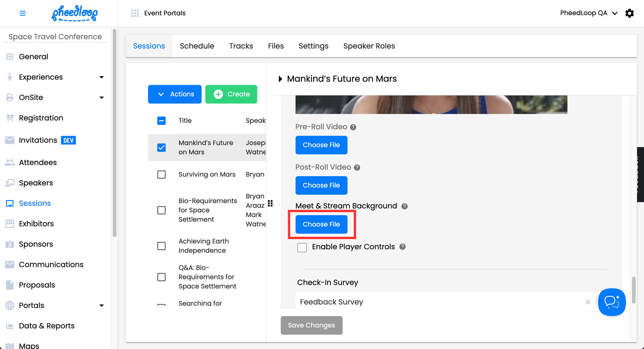Check the Surviving on Mars session
The image size is (644, 349).
click(161, 174)
